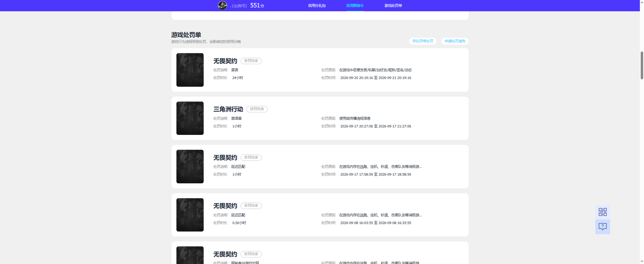Click the 24小时 duration value
The image size is (644, 264).
[238, 78]
